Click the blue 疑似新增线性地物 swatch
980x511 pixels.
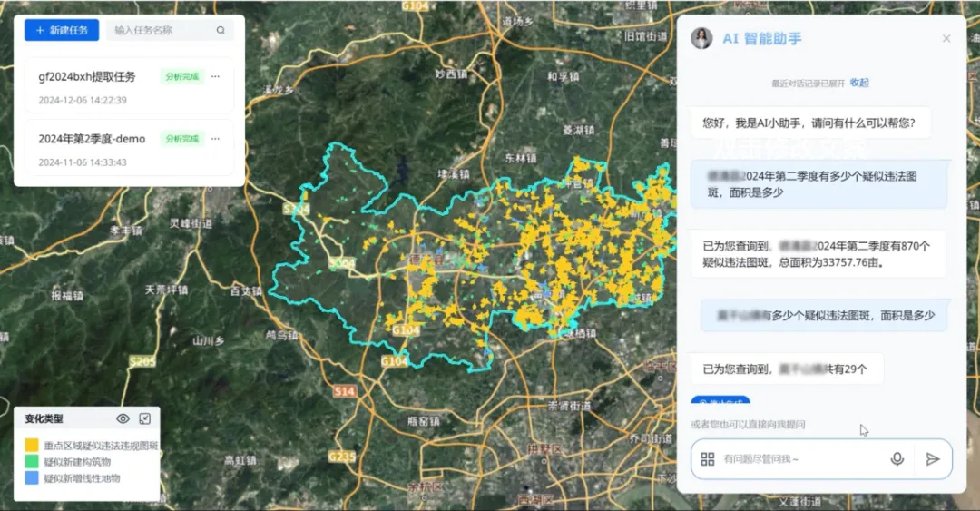pos(32,477)
